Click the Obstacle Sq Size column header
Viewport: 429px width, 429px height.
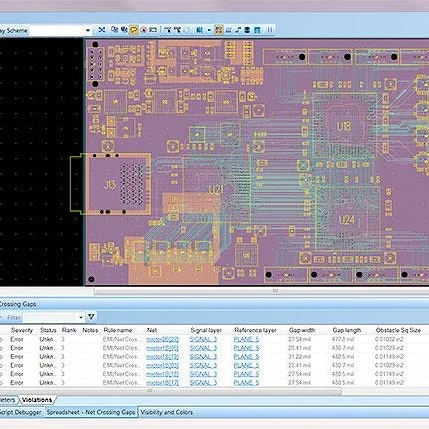pos(398,330)
